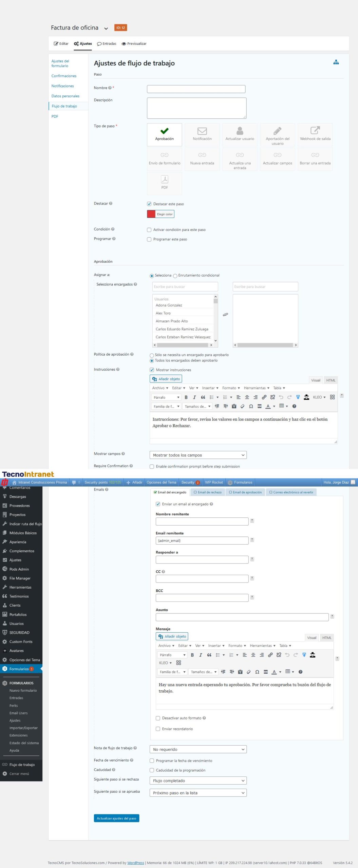Expand Nota de flujo de trabajo dropdown
The image size is (358, 868).
(198, 749)
